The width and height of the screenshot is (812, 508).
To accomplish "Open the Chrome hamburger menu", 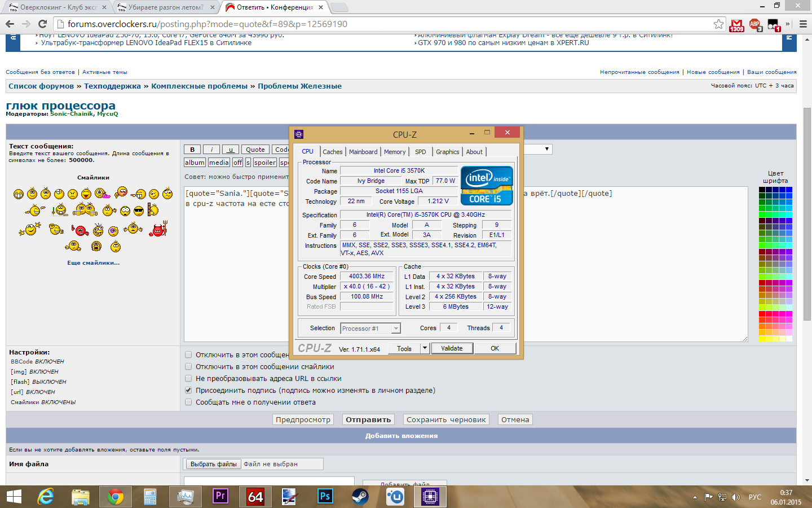I will [x=803, y=24].
